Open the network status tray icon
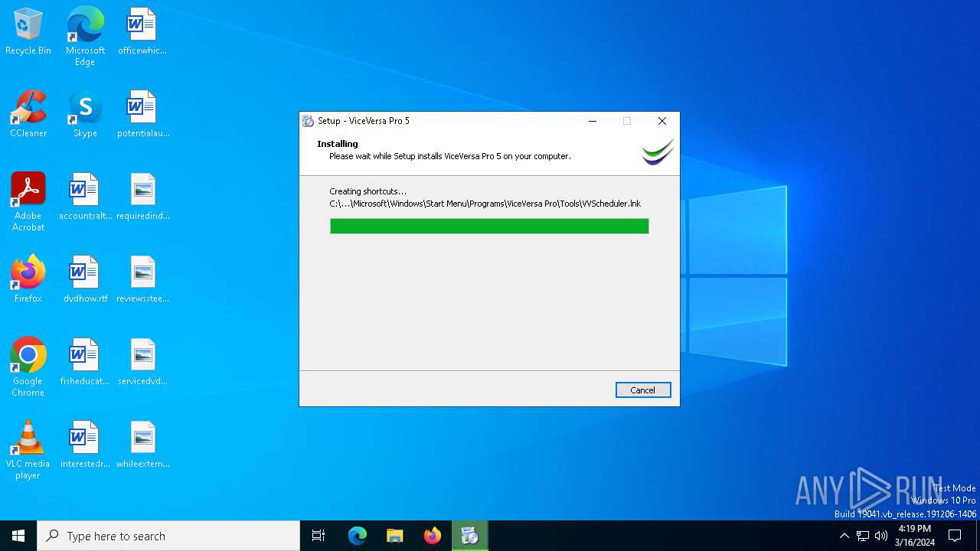This screenshot has height=551, width=980. coord(863,536)
